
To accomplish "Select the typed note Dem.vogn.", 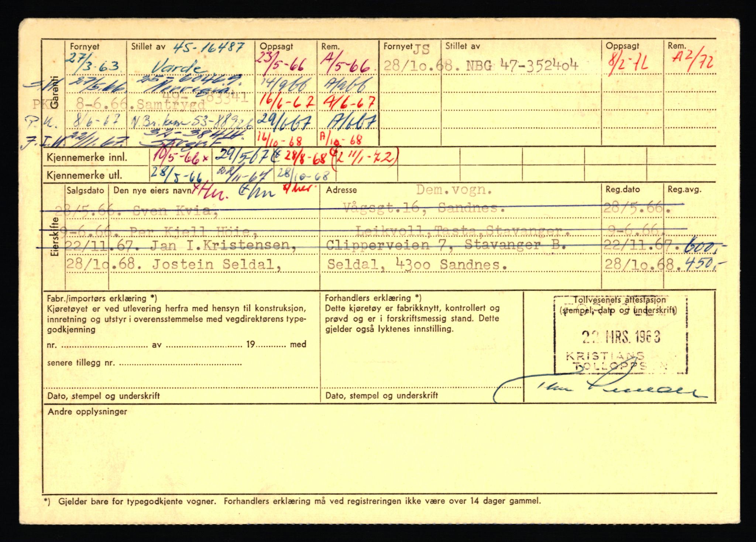I will coord(454,190).
